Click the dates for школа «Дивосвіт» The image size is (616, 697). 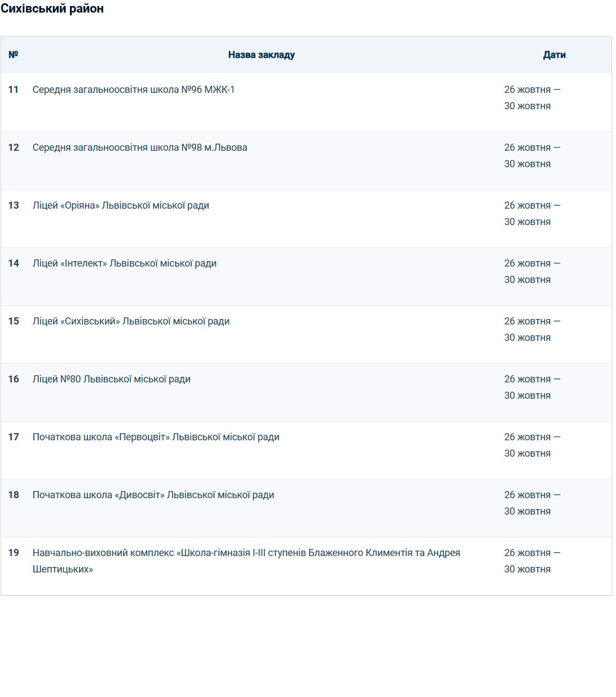(x=532, y=503)
